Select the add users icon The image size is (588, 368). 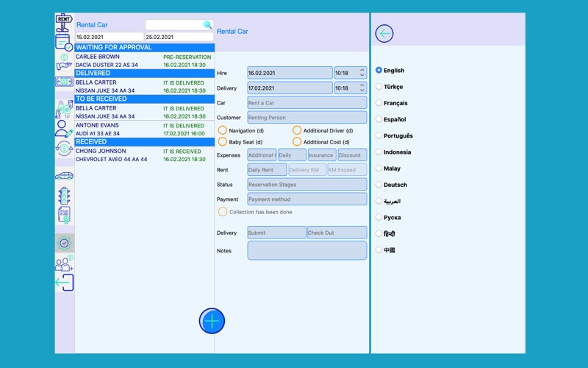tap(64, 263)
